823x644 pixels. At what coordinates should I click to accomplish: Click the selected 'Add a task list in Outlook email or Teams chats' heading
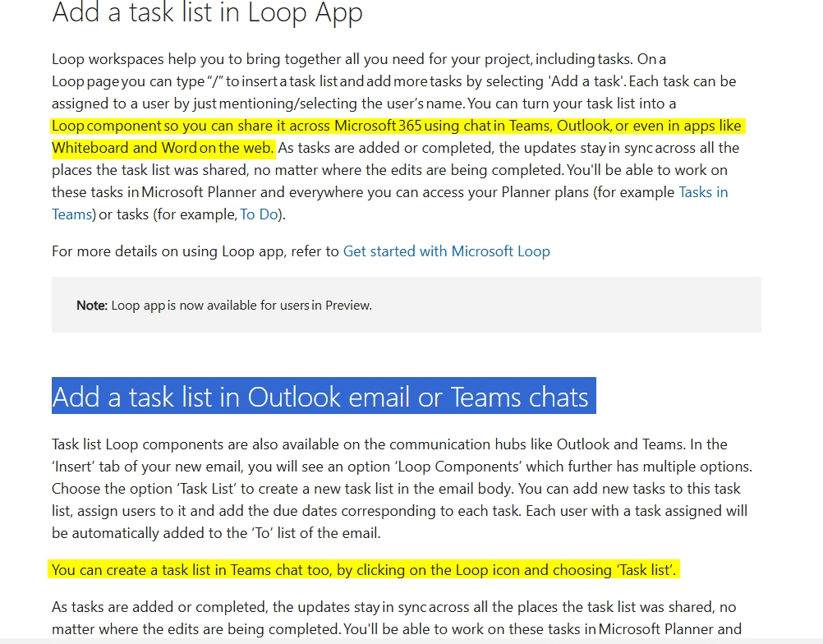coord(324,396)
